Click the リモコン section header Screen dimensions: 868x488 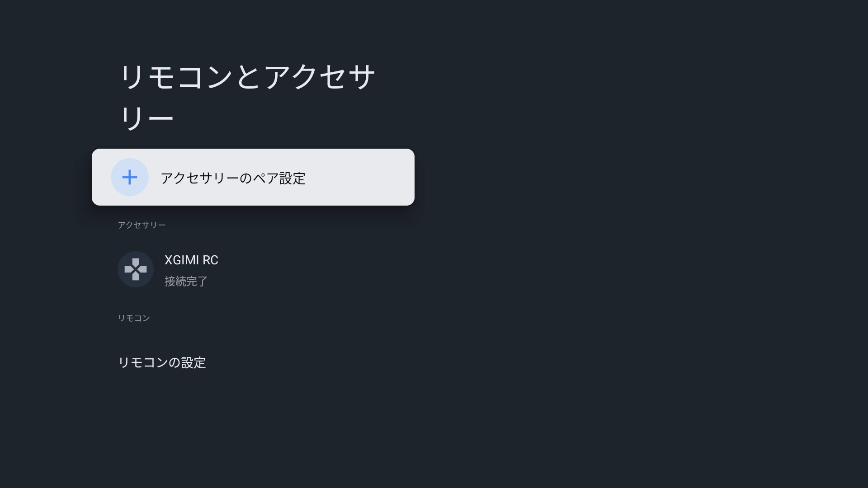[134, 318]
